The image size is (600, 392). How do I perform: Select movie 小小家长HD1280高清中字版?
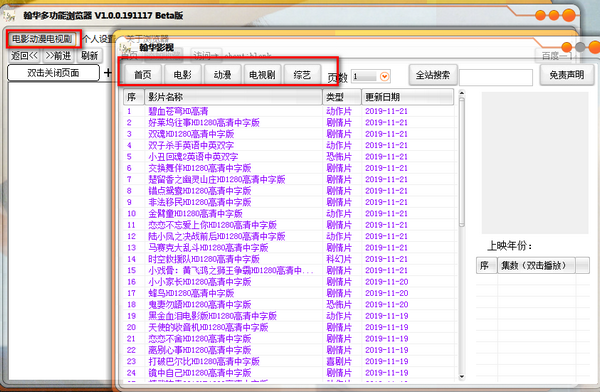tap(200, 282)
